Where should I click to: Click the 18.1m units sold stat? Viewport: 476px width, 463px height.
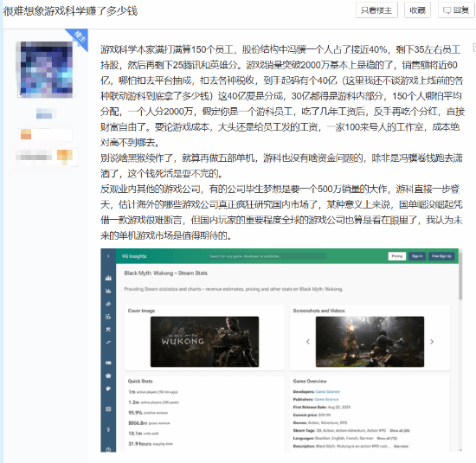tap(144, 434)
